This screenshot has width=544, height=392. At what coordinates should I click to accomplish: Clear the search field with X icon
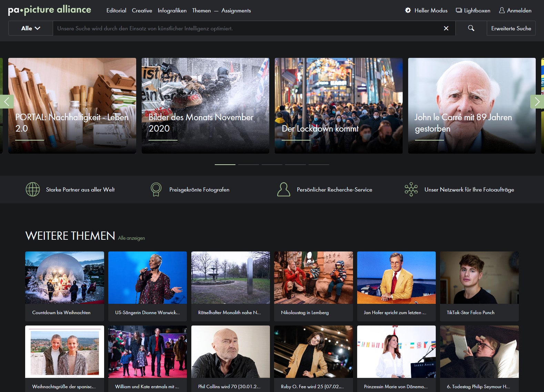(446, 28)
